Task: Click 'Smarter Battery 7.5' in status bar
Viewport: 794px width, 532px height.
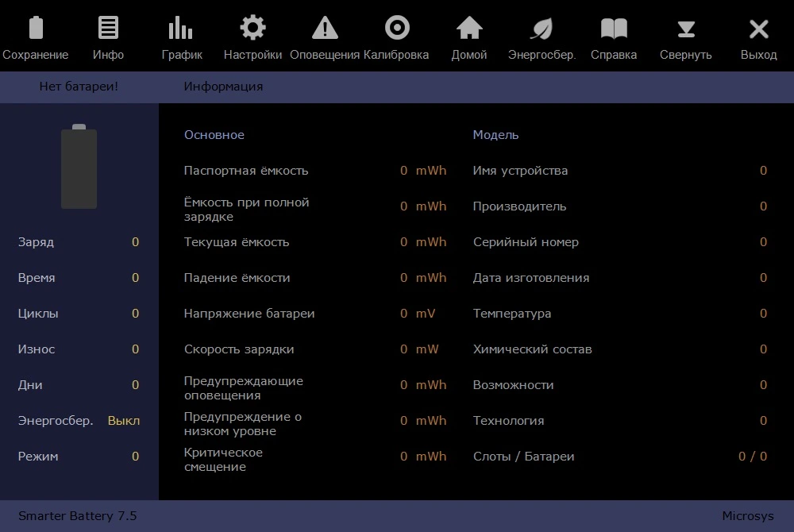Action: point(78,516)
